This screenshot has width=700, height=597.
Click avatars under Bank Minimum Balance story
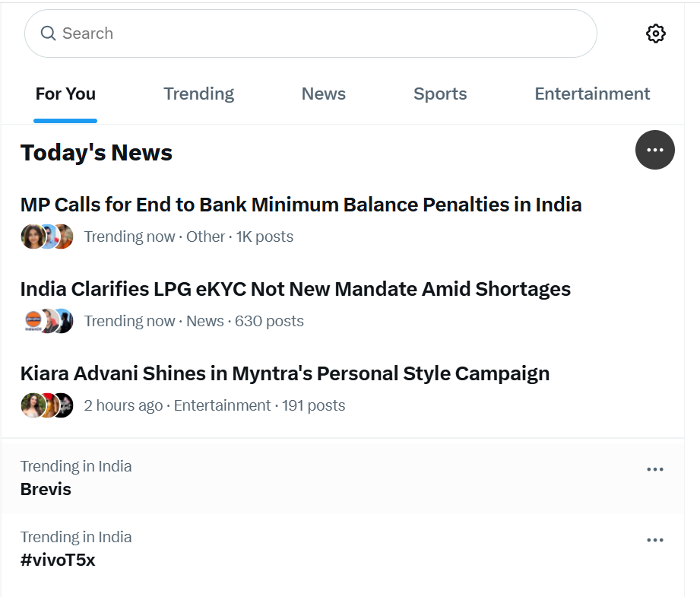click(47, 237)
